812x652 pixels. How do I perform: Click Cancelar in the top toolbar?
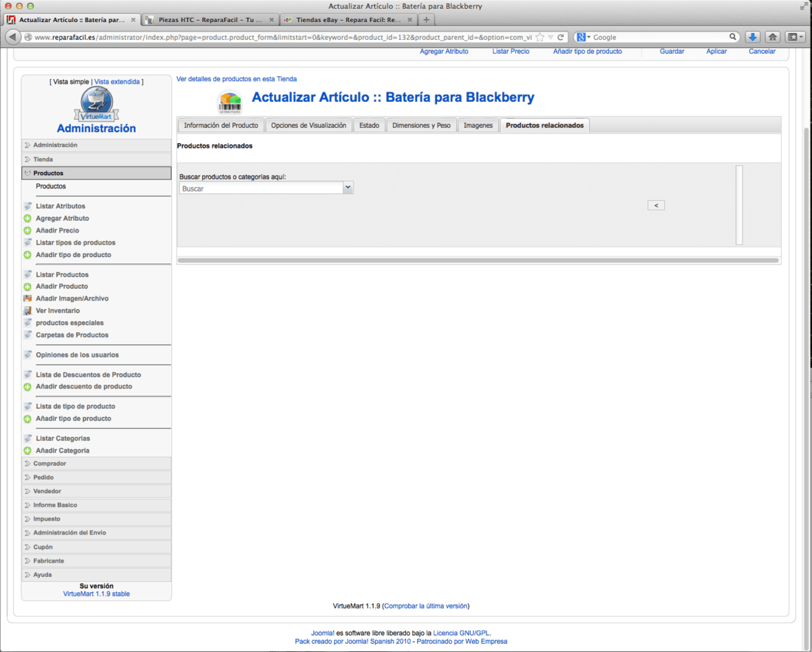click(762, 51)
